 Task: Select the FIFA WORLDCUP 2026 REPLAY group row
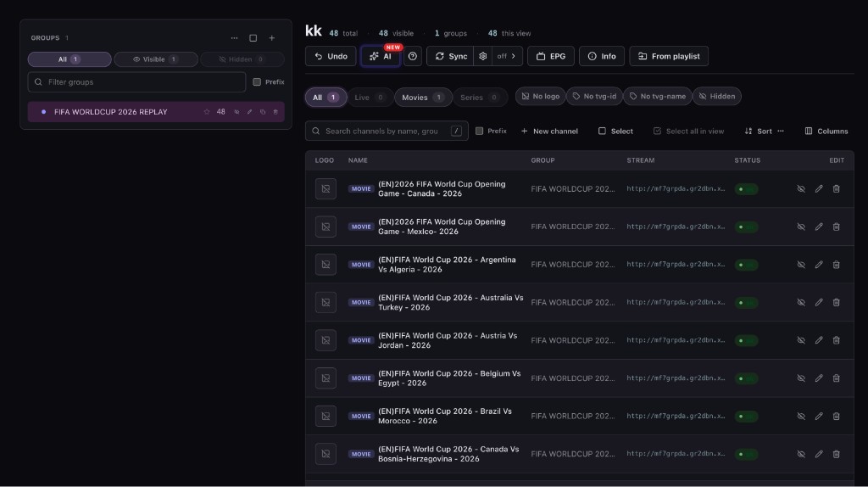(156, 112)
